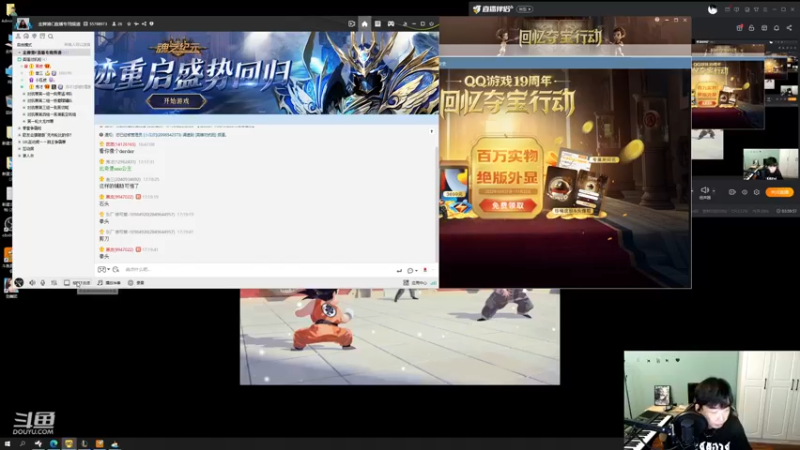The width and height of the screenshot is (800, 450).
Task: Click the favorite star icon in YY title bar
Action: coord(129,23)
